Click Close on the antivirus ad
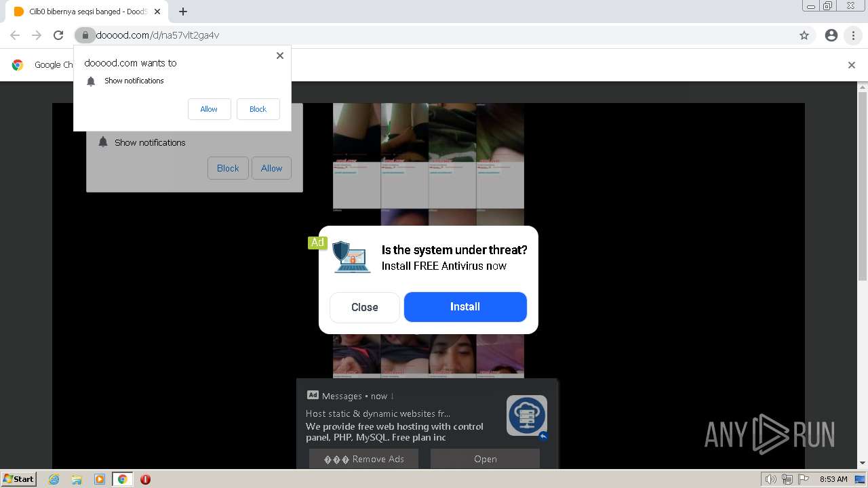Screen dimensions: 868x488 coord(364,307)
